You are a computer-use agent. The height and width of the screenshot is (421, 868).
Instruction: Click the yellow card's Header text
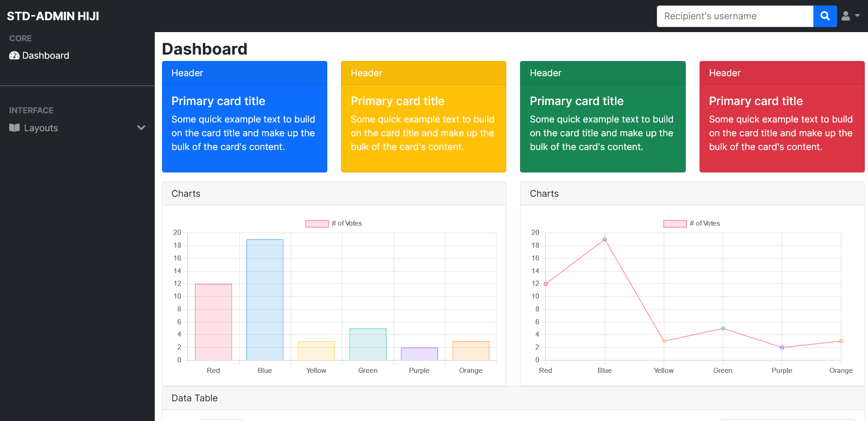366,73
